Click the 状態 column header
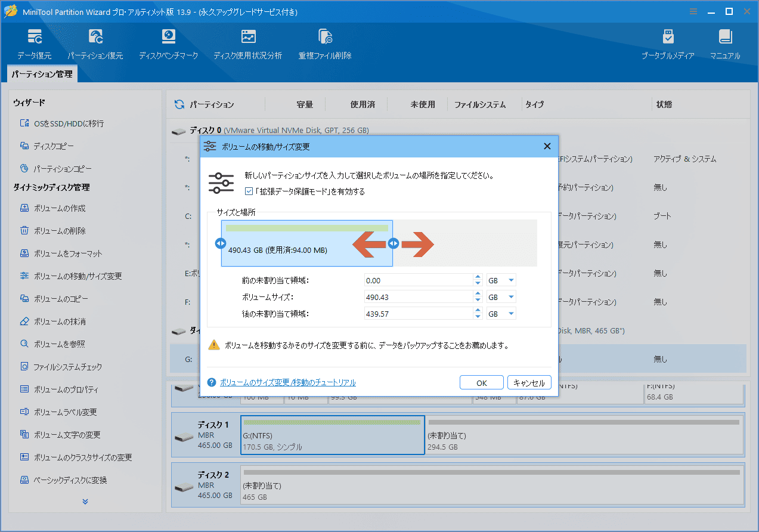 (x=664, y=104)
